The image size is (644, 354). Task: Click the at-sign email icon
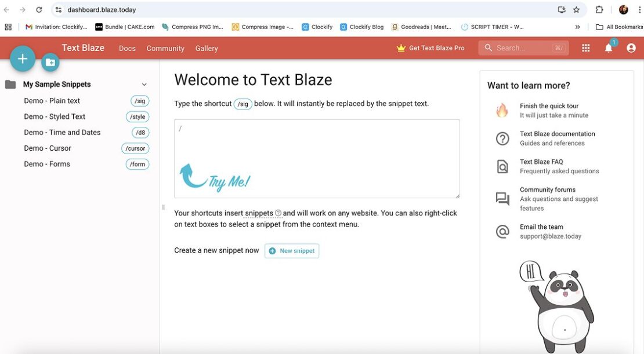(x=502, y=232)
